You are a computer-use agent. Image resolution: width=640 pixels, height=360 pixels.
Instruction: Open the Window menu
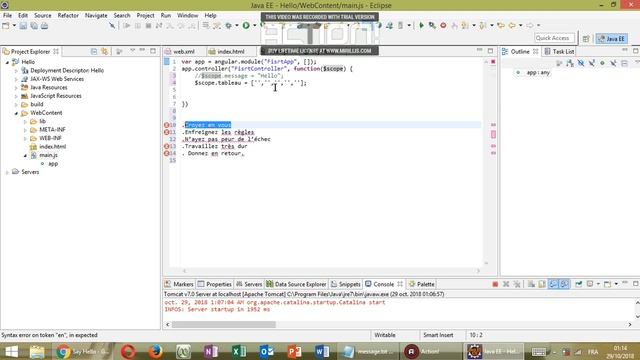(187, 16)
